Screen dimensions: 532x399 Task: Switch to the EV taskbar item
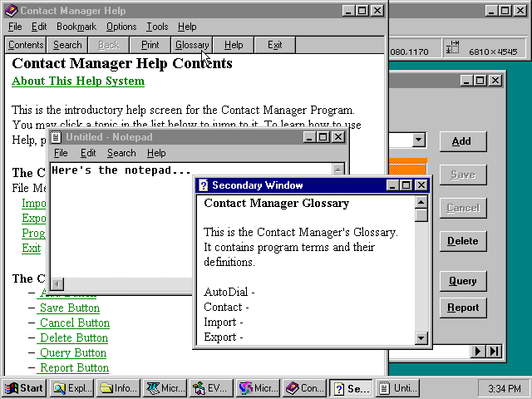[x=211, y=388]
